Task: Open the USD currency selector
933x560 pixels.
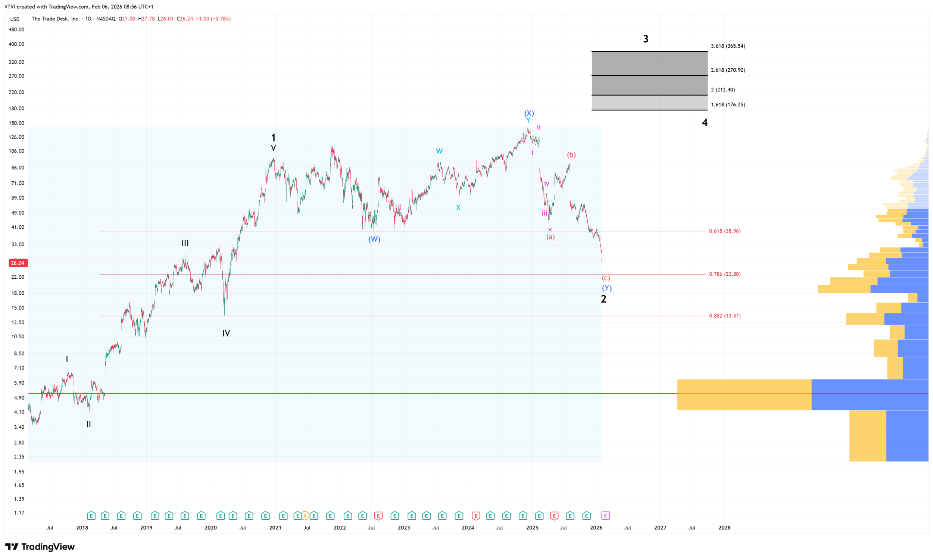Action: [15, 19]
